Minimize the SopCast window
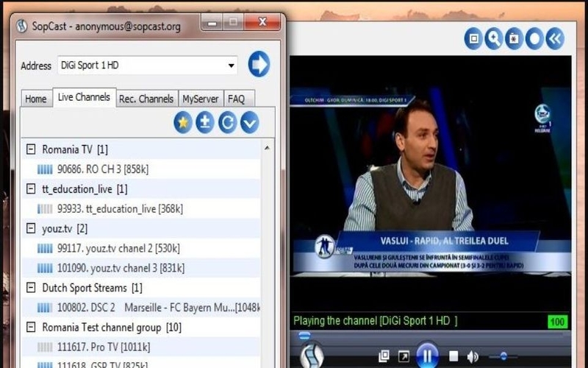Image resolution: width=588 pixels, height=368 pixels. click(212, 24)
